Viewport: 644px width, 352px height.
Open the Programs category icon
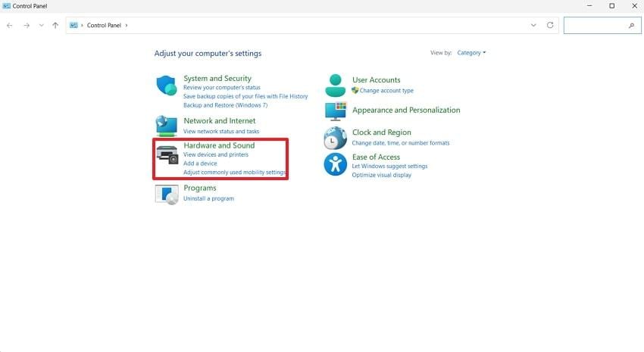(167, 194)
